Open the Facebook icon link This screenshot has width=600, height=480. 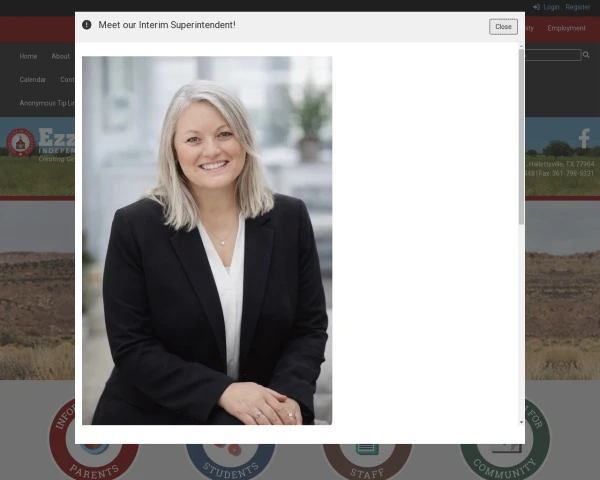[584, 139]
